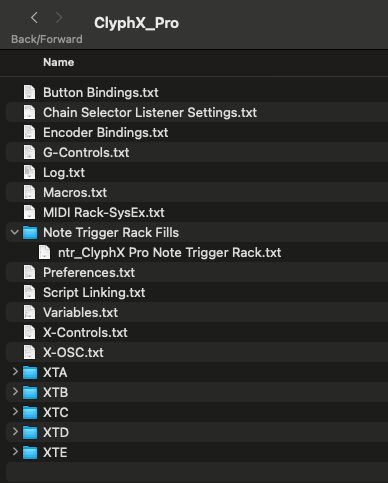
Task: Select the 'MIDI Rack-SysEx.txt' file name
Action: pyautogui.click(x=104, y=213)
